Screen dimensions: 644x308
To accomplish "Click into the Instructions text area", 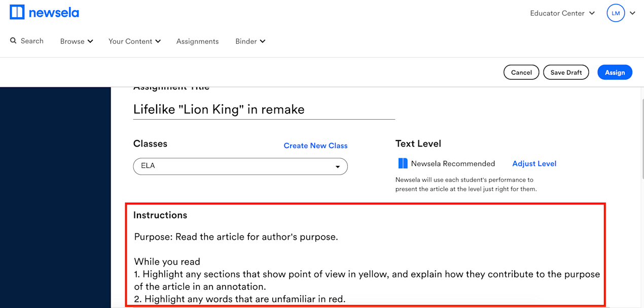I will pyautogui.click(x=367, y=267).
